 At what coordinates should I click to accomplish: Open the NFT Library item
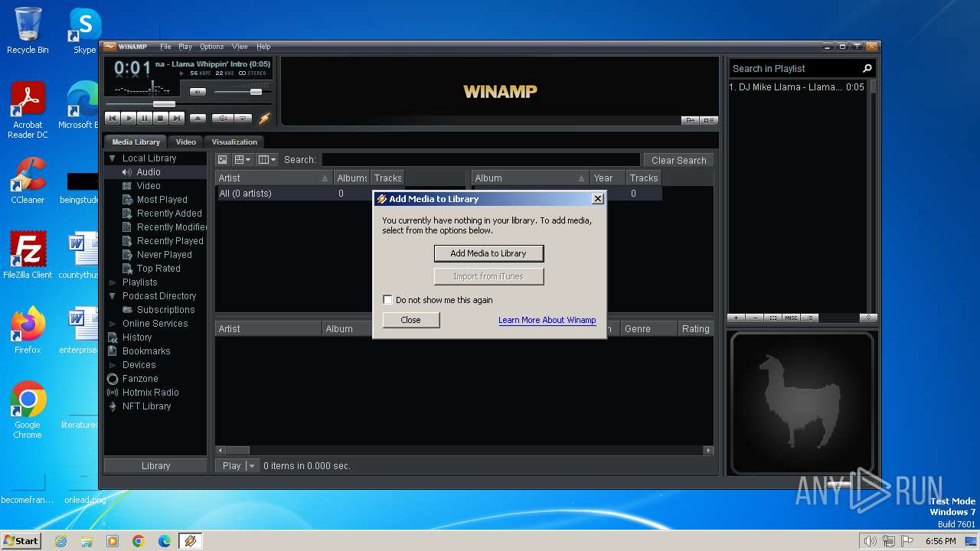click(146, 406)
